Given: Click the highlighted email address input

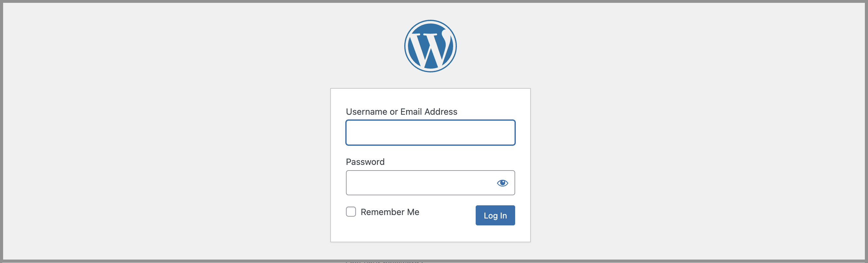Looking at the screenshot, I should pos(430,133).
